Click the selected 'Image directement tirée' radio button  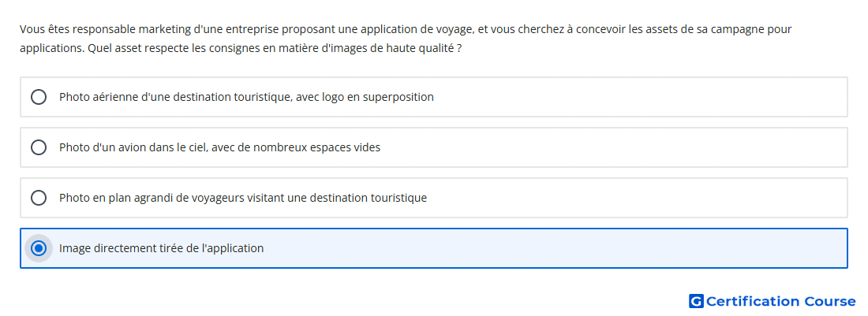(39, 248)
